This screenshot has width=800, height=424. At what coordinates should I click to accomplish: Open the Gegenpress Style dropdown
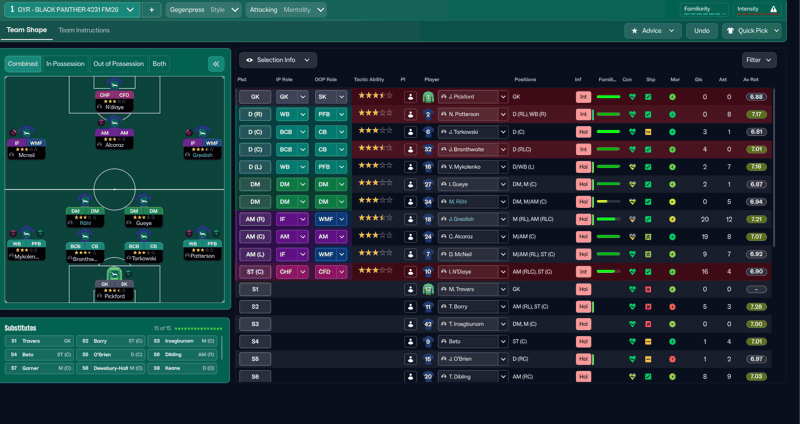pos(204,10)
